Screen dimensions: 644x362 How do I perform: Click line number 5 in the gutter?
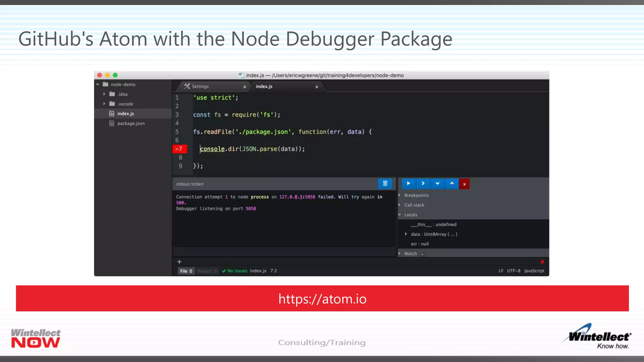click(x=177, y=132)
